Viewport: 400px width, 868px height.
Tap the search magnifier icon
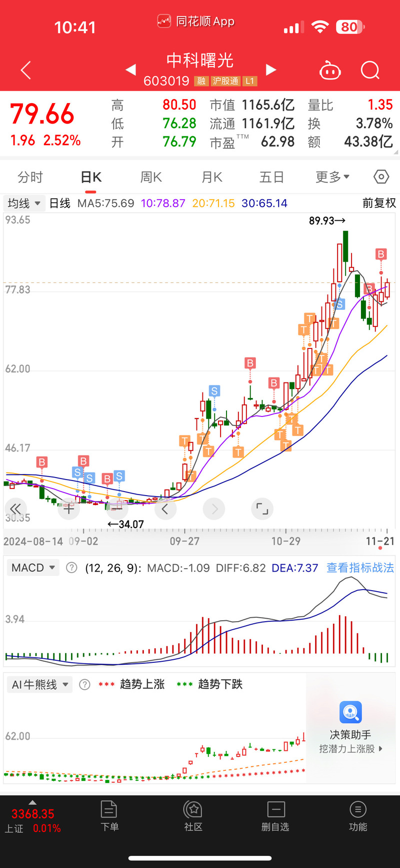click(370, 71)
